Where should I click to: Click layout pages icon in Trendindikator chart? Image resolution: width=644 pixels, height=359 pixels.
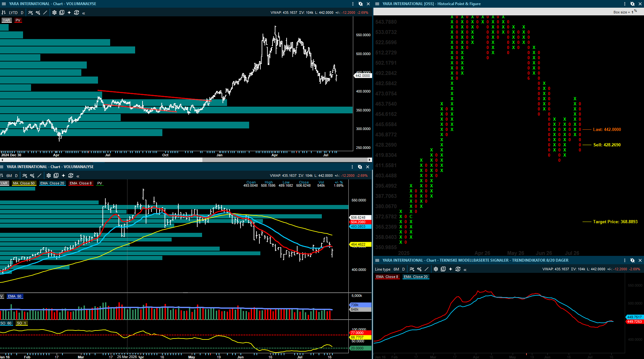point(443,269)
